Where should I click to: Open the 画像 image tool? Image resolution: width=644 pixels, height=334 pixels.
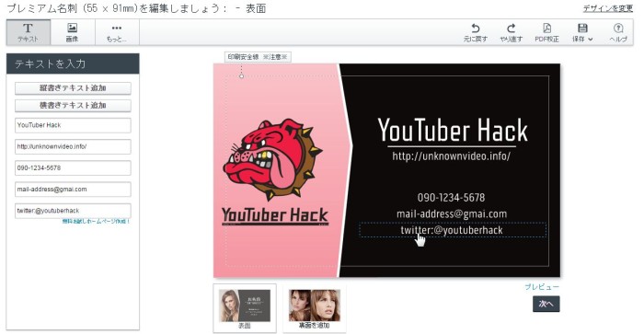(73, 32)
